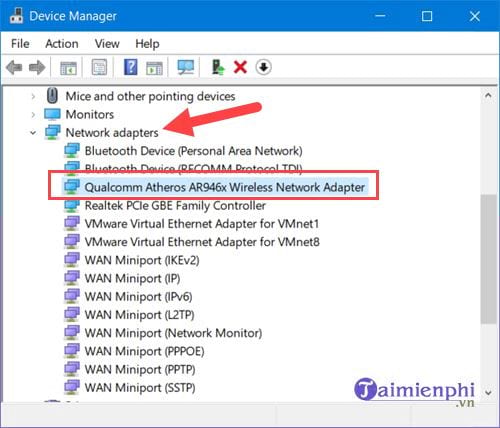Click the Realtek PCIe GBE controller icon
Image resolution: width=500 pixels, height=428 pixels.
coord(72,205)
